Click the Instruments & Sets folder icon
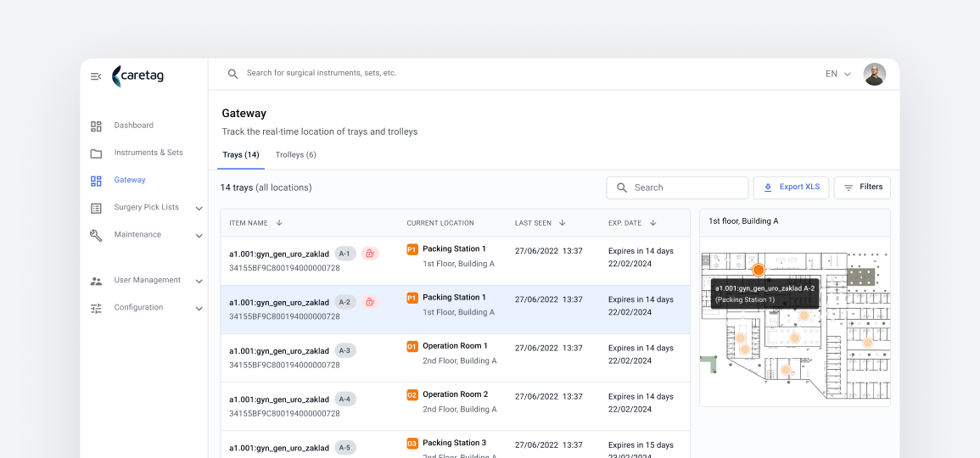 tap(96, 154)
